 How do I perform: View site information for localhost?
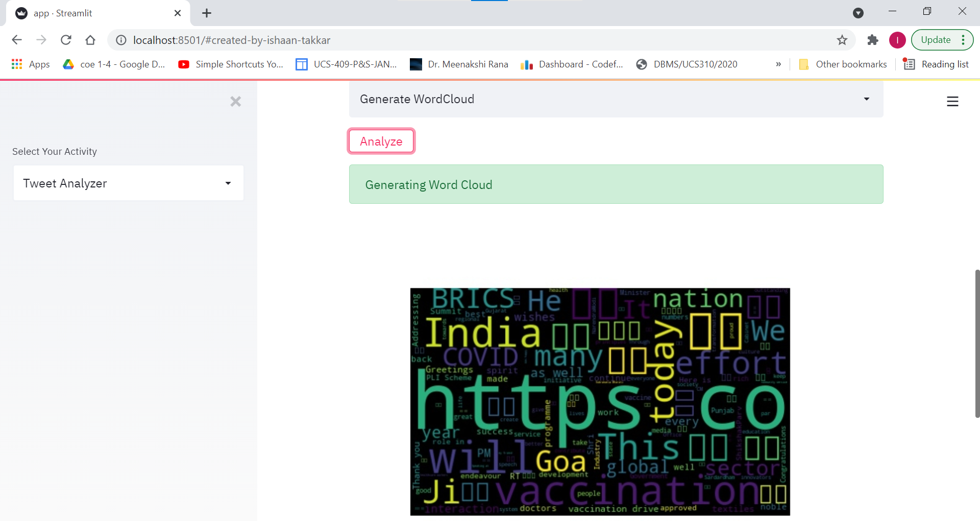[x=121, y=40]
